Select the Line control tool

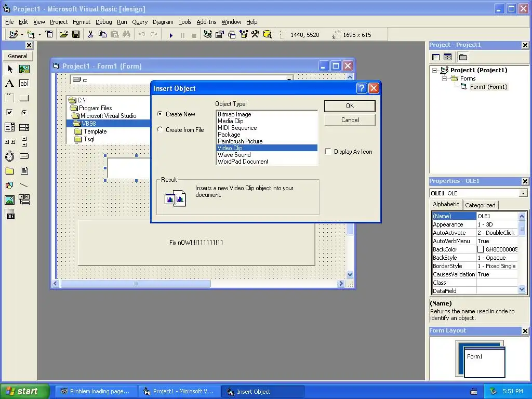[x=24, y=185]
